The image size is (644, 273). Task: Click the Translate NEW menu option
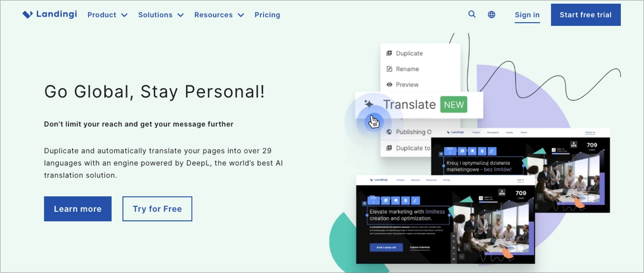point(419,105)
